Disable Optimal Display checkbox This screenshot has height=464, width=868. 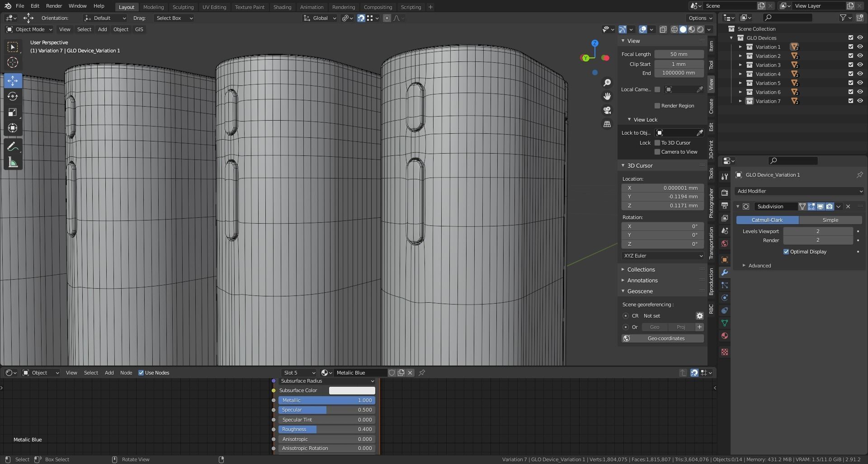coord(786,252)
